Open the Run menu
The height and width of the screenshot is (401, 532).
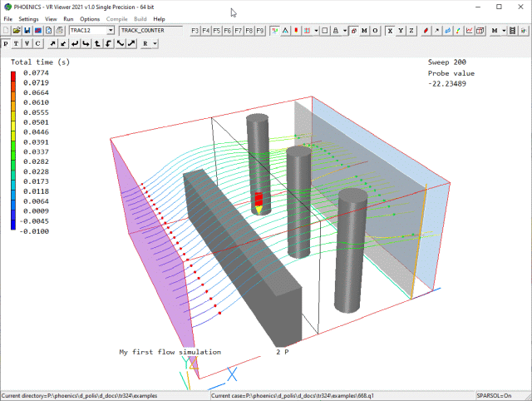68,18
